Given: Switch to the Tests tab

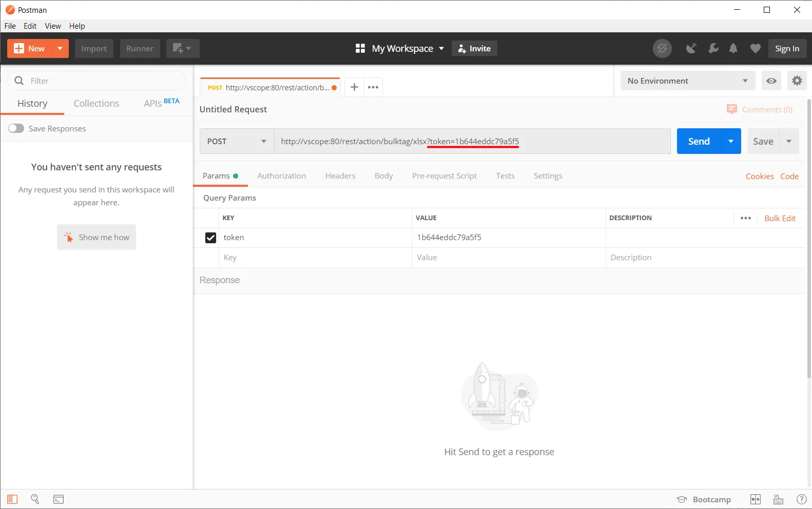Looking at the screenshot, I should (x=505, y=175).
